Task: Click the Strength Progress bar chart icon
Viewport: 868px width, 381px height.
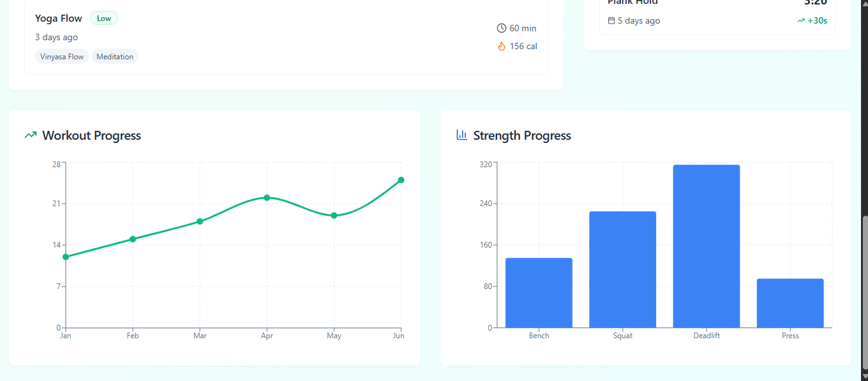Action: click(461, 135)
